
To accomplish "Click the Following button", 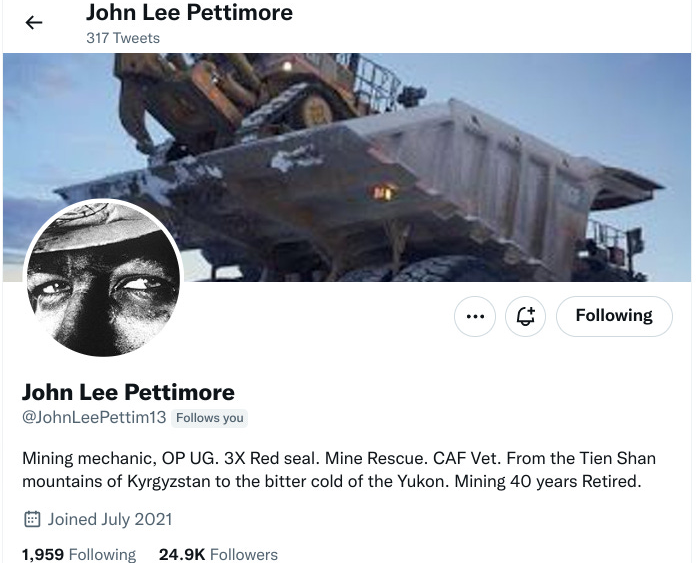I will coord(614,316).
